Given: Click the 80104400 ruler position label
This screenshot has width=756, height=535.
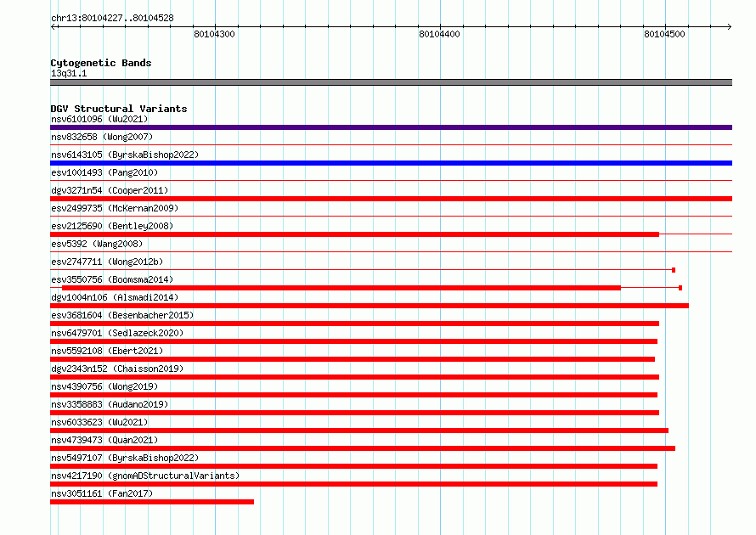Looking at the screenshot, I should coord(439,34).
